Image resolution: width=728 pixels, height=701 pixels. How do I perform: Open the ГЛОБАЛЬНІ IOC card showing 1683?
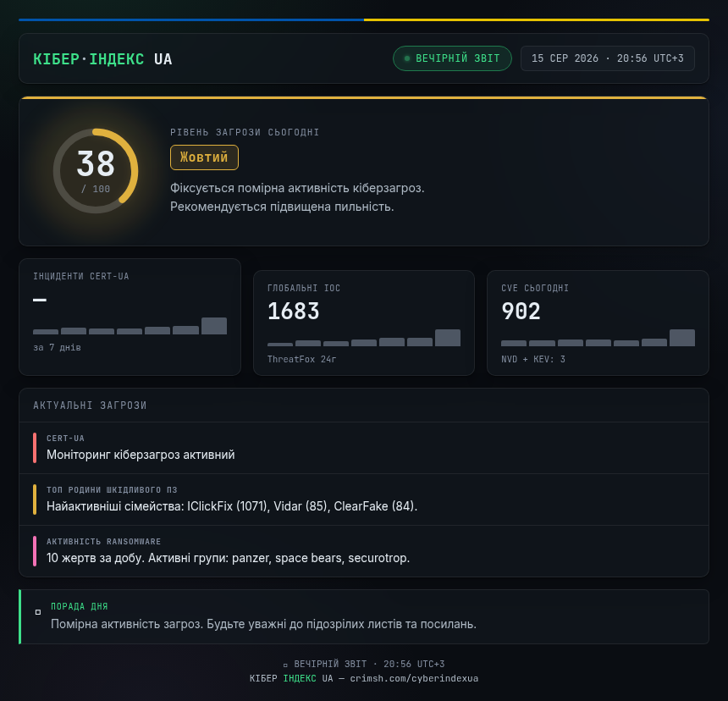364,323
